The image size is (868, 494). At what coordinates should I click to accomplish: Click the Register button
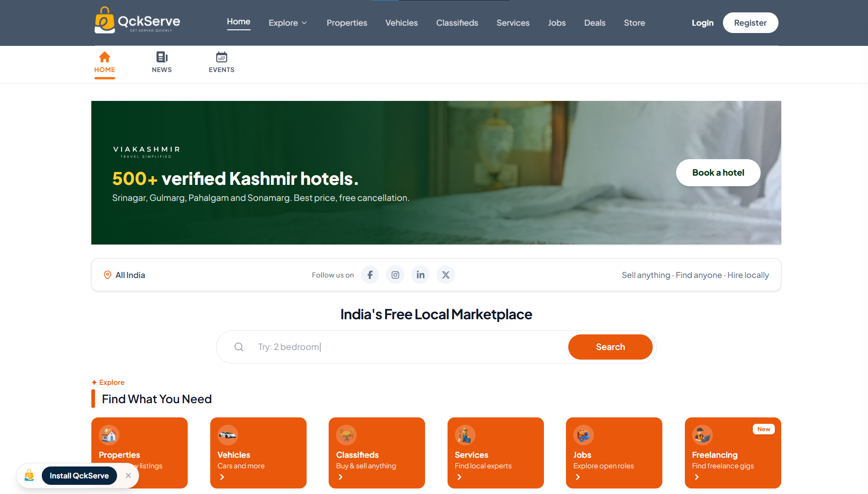(x=750, y=23)
